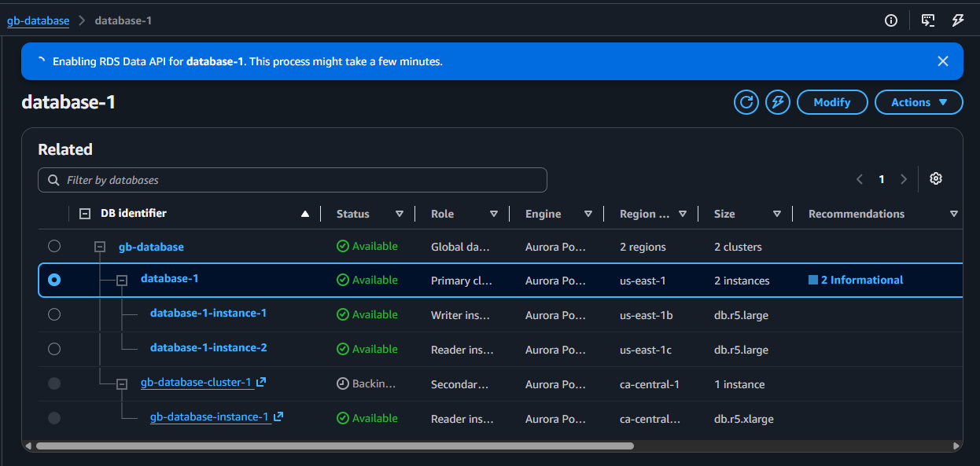
Task: Open Role column sort arrow
Action: pyautogui.click(x=494, y=214)
